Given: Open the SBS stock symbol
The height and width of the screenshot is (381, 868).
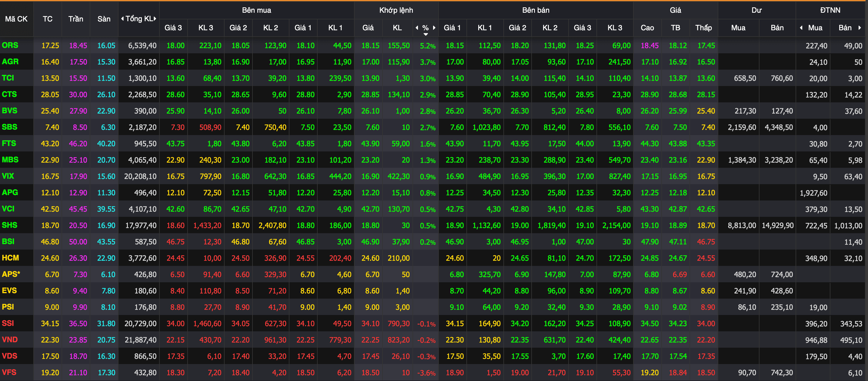Looking at the screenshot, I should pyautogui.click(x=9, y=127).
